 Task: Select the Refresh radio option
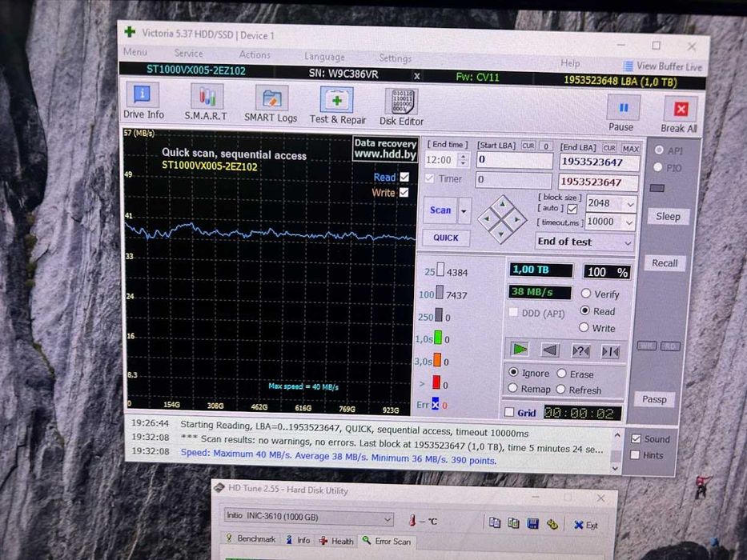click(560, 390)
